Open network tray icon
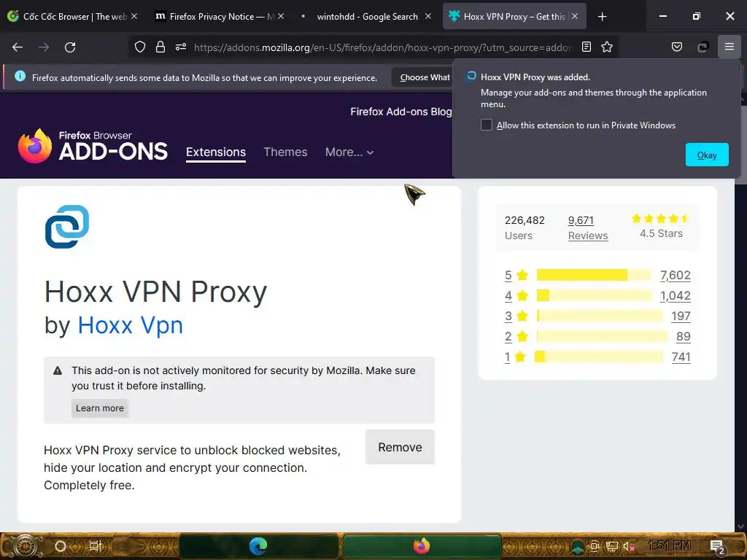The width and height of the screenshot is (747, 560). click(612, 547)
